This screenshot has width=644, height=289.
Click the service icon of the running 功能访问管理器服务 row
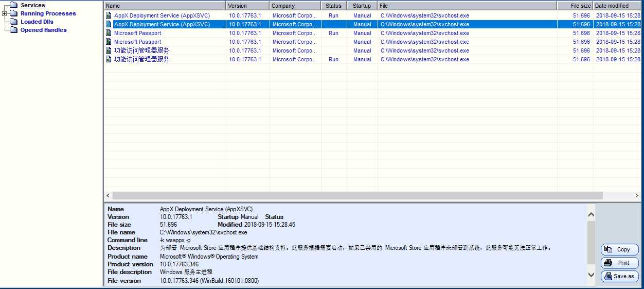click(x=109, y=59)
